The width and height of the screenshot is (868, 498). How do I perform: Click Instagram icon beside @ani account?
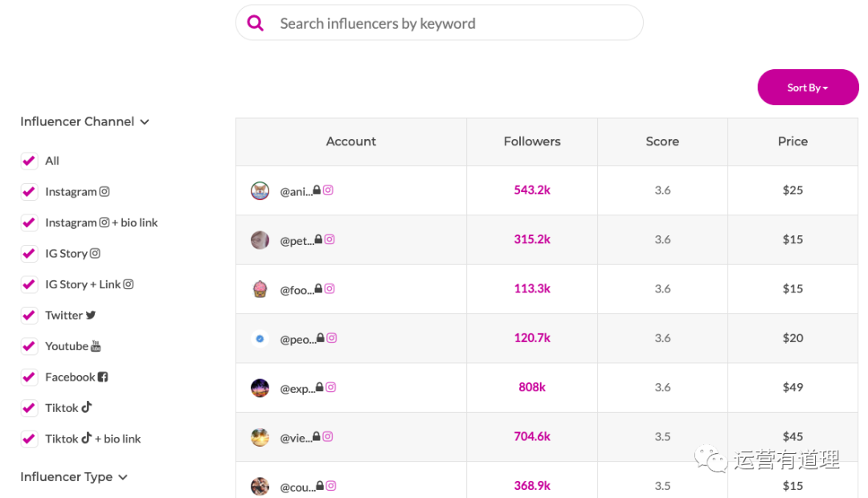click(x=328, y=190)
